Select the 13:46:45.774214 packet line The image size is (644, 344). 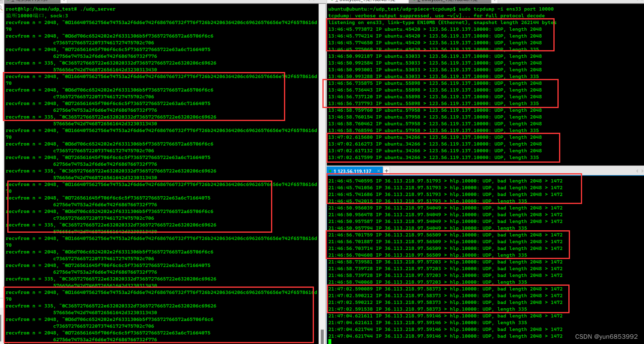435,36
